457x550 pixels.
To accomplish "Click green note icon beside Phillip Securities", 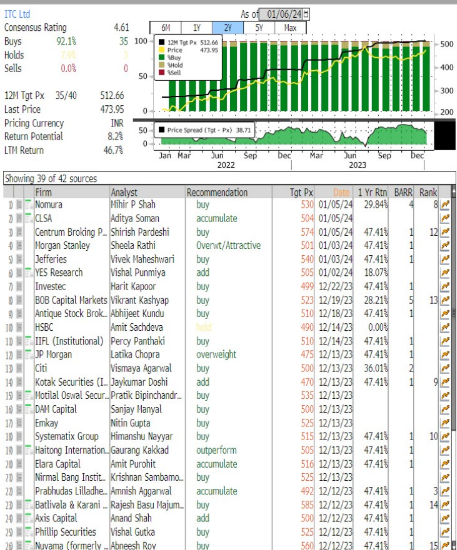I will [x=28, y=532].
